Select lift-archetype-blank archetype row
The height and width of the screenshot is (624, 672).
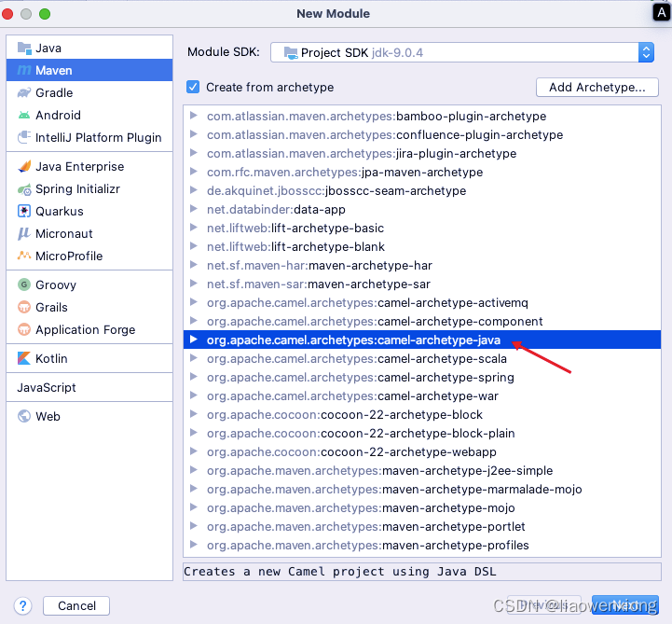(x=421, y=246)
